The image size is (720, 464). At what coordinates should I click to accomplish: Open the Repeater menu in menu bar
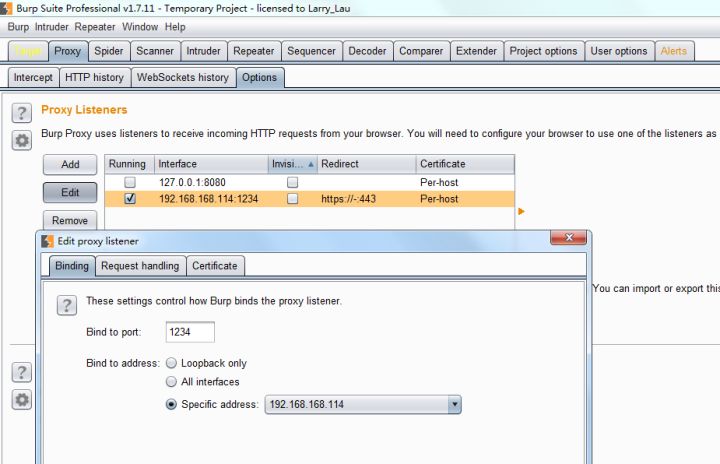tap(95, 27)
